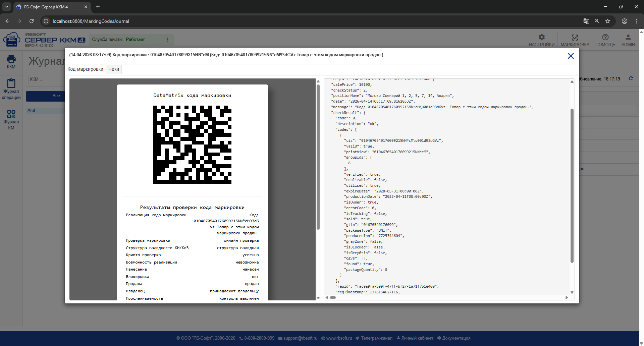Switch to the Чеки tab

click(x=114, y=69)
